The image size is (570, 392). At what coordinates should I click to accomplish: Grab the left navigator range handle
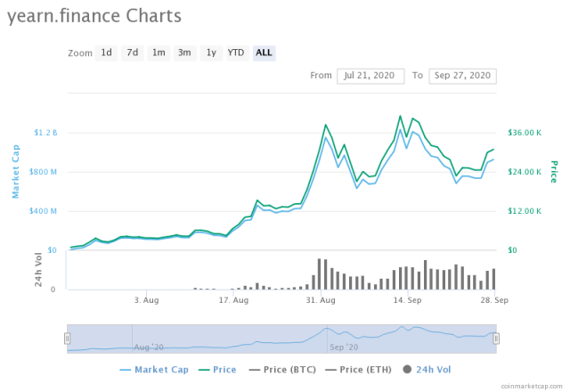pyautogui.click(x=68, y=339)
